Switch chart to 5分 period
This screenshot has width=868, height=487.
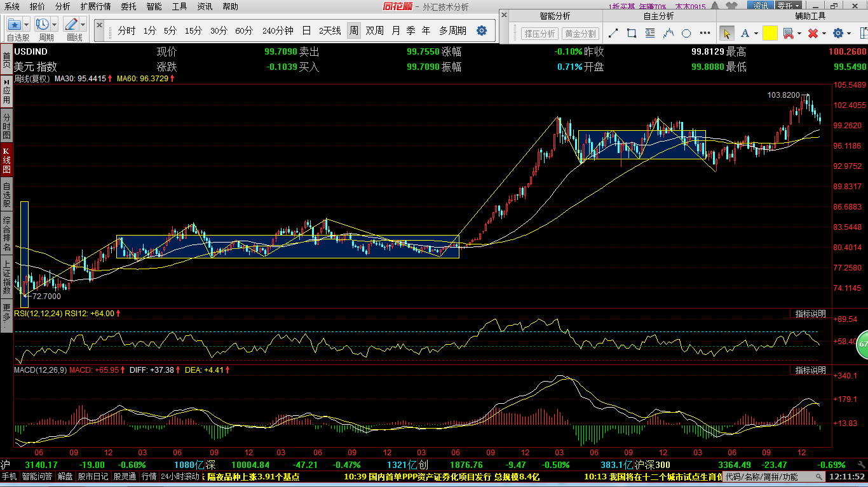(170, 30)
